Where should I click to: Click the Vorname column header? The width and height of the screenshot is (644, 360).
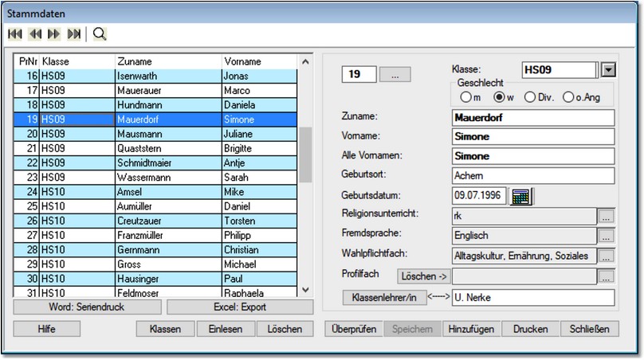pos(259,61)
